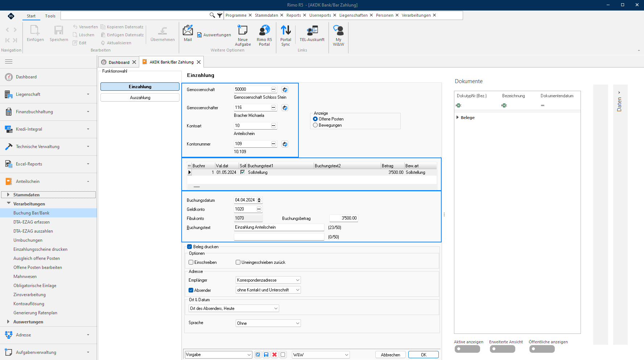This screenshot has width=644, height=360.
Task: Open Stammdaten menu item in top bar
Action: (x=267, y=15)
